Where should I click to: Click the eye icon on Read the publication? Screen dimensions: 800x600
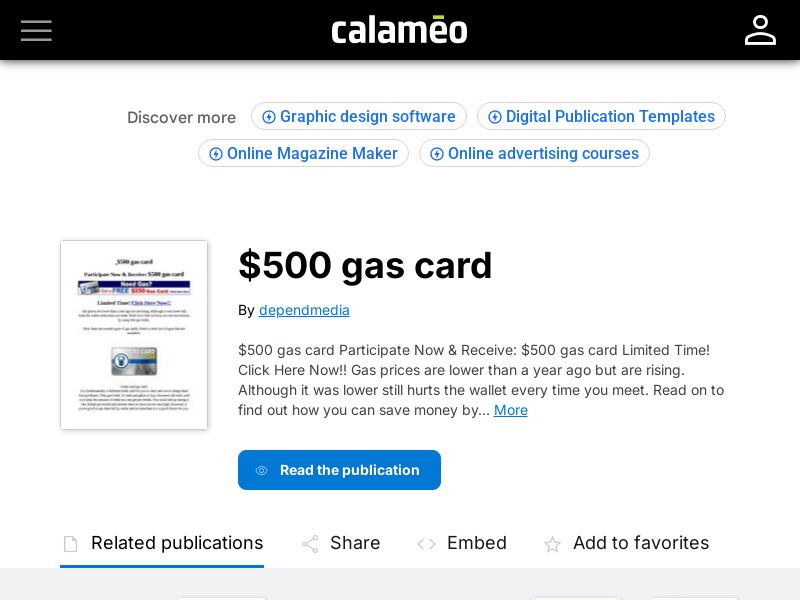tap(262, 470)
